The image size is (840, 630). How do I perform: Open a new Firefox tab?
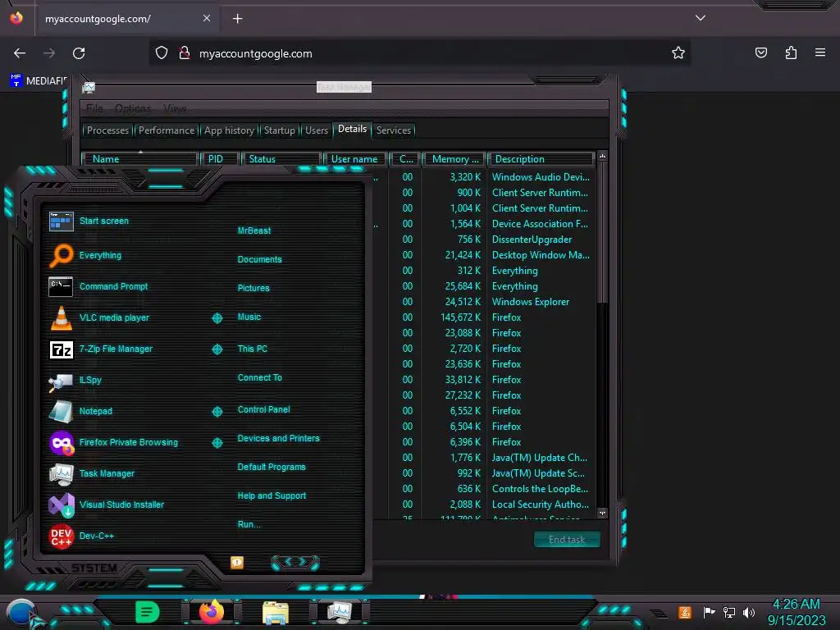point(237,19)
